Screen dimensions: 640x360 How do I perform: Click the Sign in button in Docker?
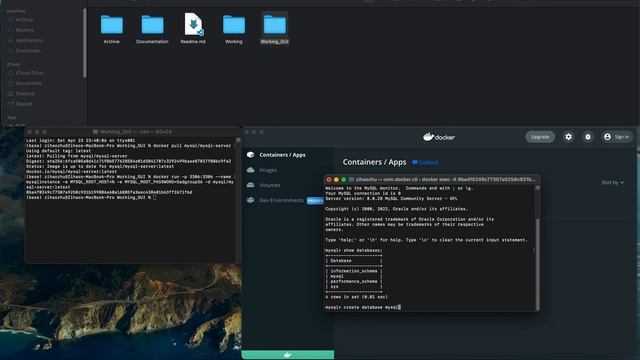point(617,137)
